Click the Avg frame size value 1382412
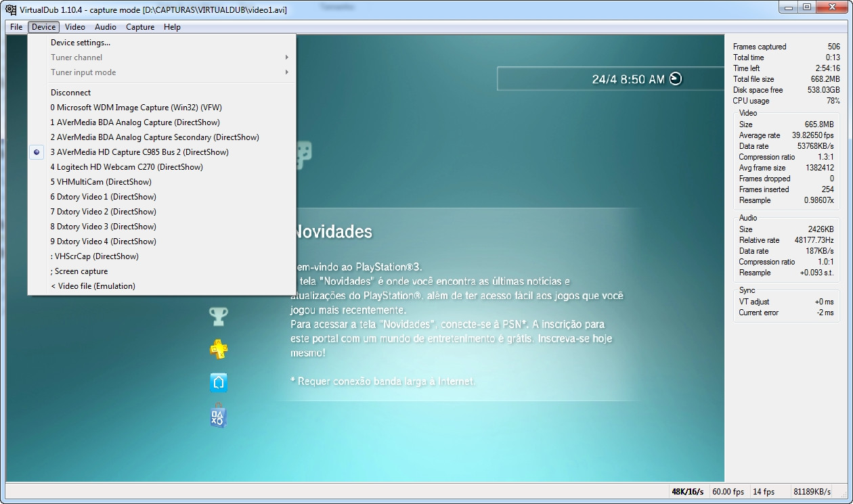This screenshot has width=853, height=504. 819,168
